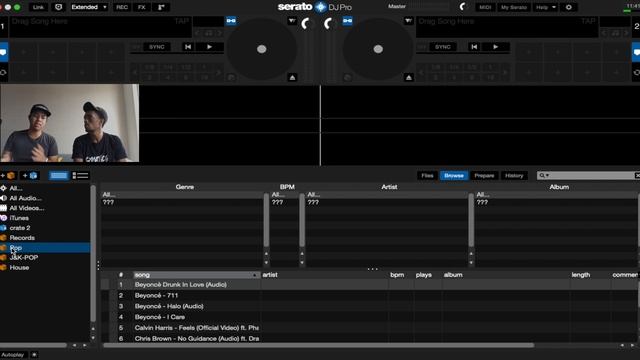Viewport: 640px width, 360px height.
Task: Sort by the length column header
Action: 589,275
